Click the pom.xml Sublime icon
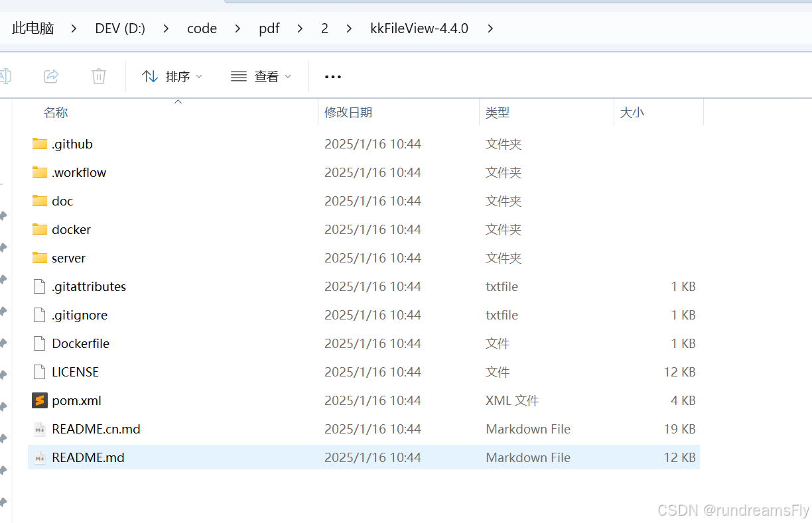The width and height of the screenshot is (812, 523). pyautogui.click(x=40, y=400)
